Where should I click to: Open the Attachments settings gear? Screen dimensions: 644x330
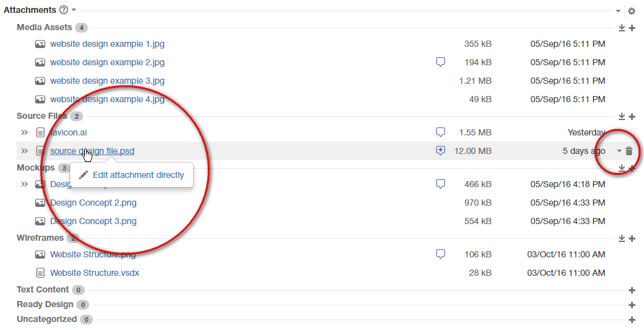click(x=631, y=11)
